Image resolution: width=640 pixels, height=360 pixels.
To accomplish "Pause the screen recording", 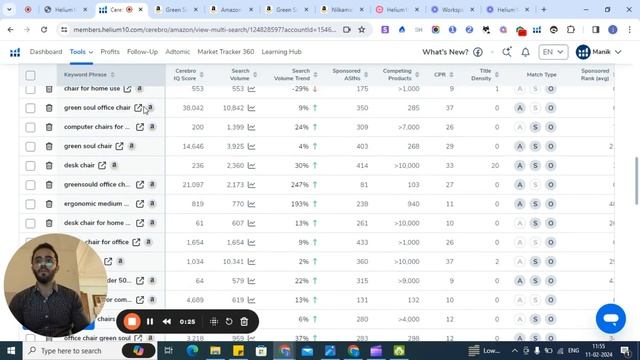I will pos(150,322).
